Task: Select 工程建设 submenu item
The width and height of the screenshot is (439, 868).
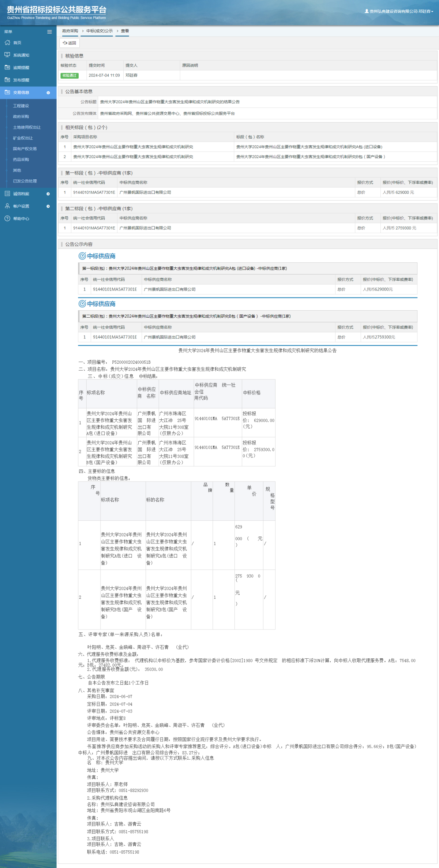Action: pyautogui.click(x=21, y=106)
